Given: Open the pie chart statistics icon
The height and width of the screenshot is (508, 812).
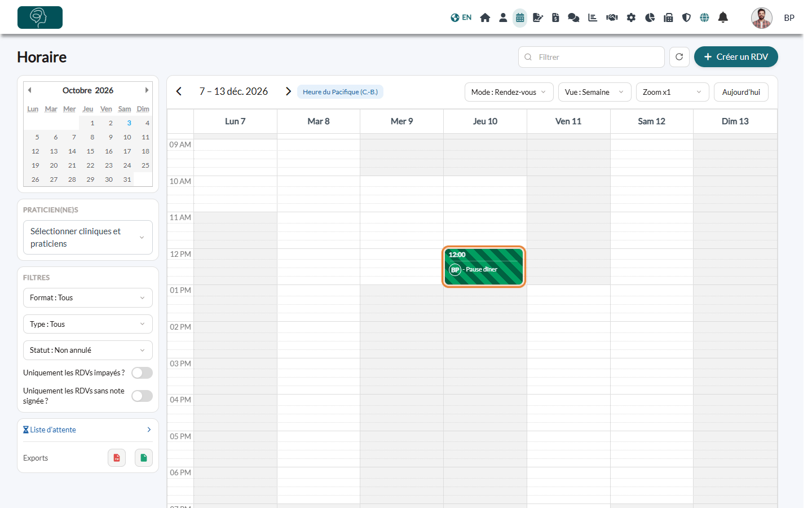Looking at the screenshot, I should click(650, 17).
